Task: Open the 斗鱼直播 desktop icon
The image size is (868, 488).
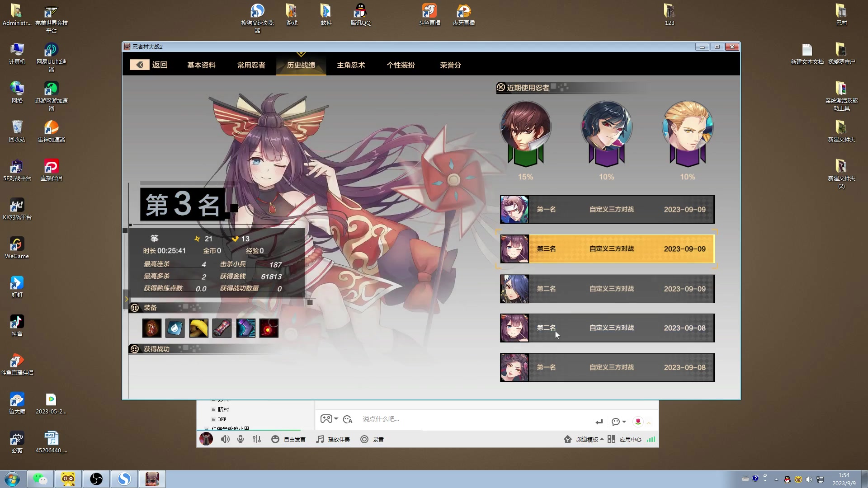Action: click(x=429, y=14)
